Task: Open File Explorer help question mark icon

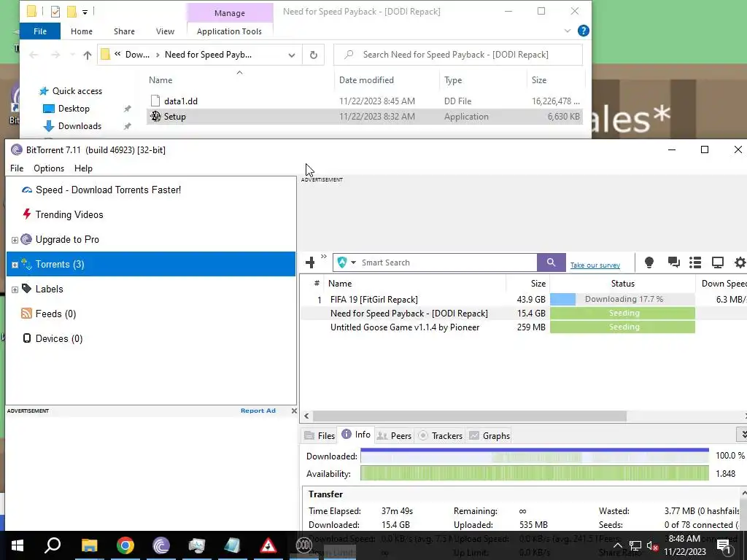Action: point(583,31)
